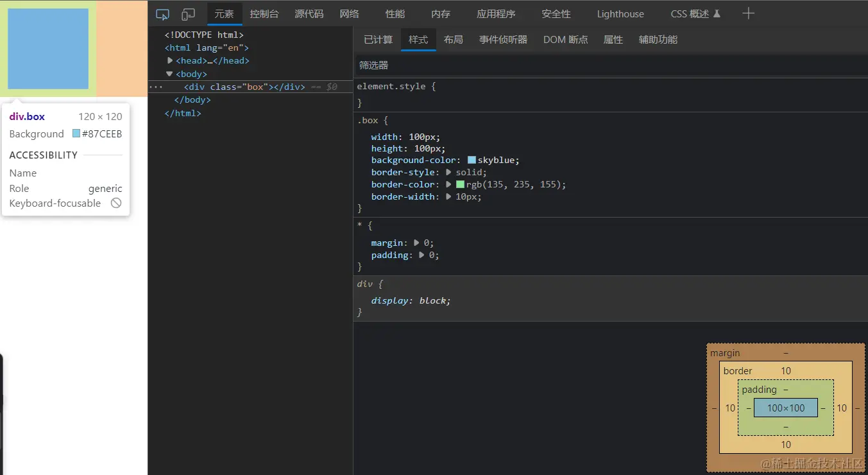This screenshot has width=868, height=475.
Task: Switch to the 安全性 tab
Action: tap(556, 14)
